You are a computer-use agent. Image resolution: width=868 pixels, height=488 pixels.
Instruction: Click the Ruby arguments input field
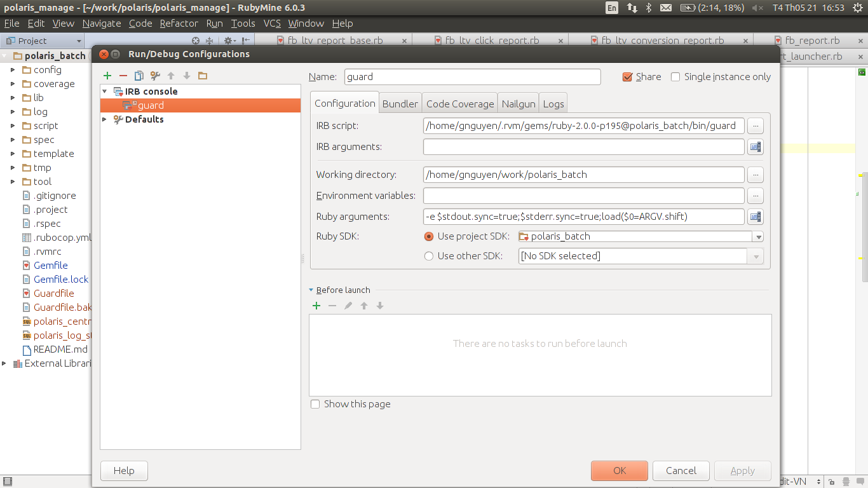(x=583, y=217)
